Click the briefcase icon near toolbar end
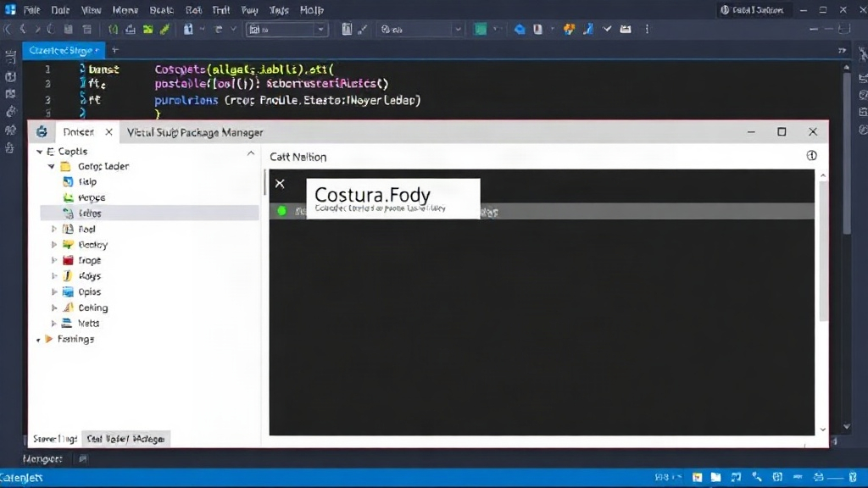This screenshot has height=488, width=868. pyautogui.click(x=626, y=30)
